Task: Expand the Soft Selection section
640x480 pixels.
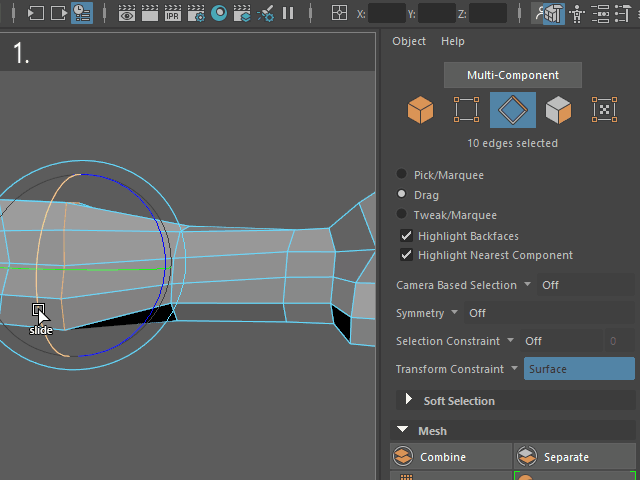Action: point(409,401)
